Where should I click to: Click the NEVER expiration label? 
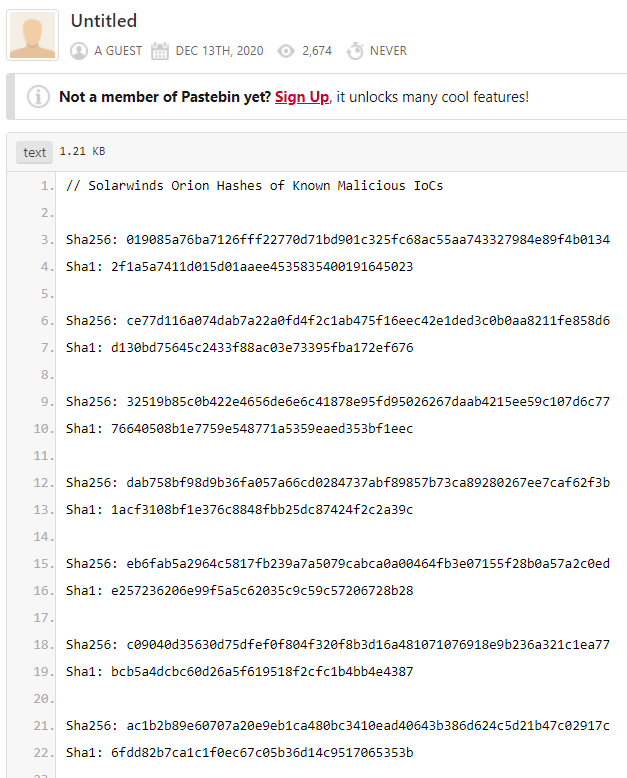tap(388, 51)
